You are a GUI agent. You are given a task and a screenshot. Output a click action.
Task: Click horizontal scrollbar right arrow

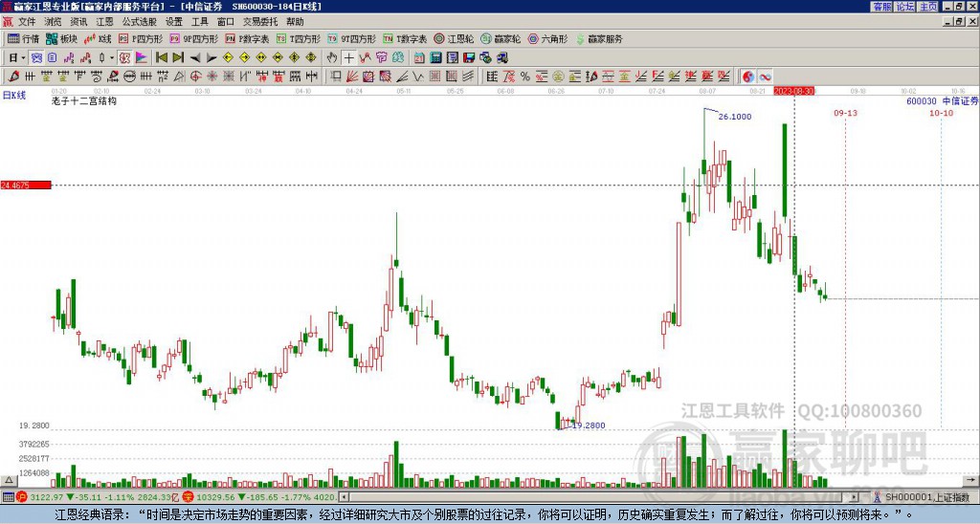click(855, 497)
